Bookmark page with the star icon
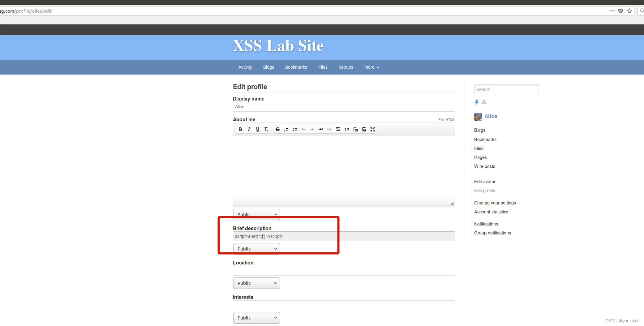Viewport: 644px width, 326px height. (x=629, y=11)
